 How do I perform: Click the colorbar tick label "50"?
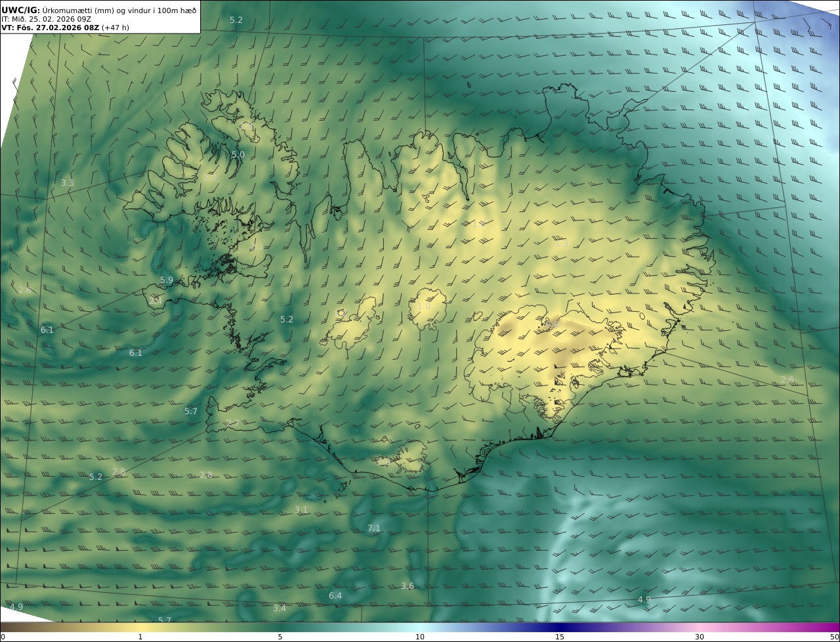(x=834, y=637)
